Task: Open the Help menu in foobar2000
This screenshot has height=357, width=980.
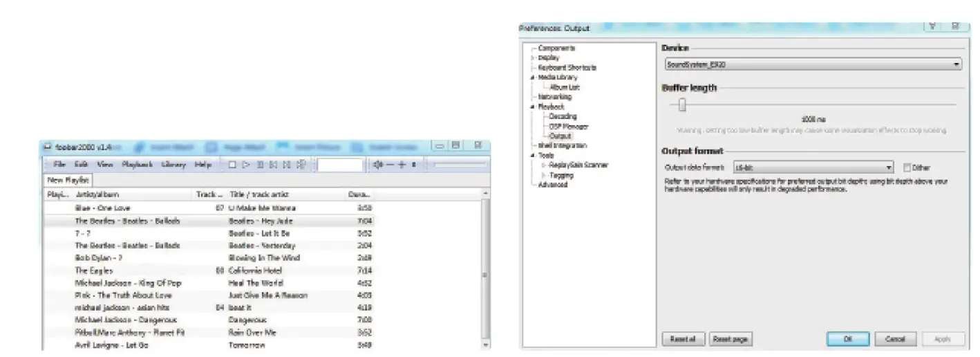Action: [x=203, y=165]
